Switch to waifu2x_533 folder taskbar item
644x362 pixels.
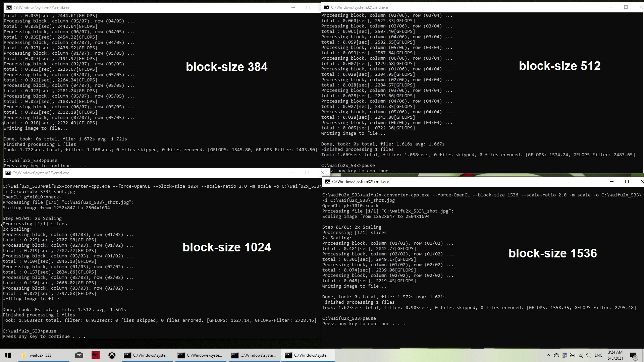coord(37,355)
